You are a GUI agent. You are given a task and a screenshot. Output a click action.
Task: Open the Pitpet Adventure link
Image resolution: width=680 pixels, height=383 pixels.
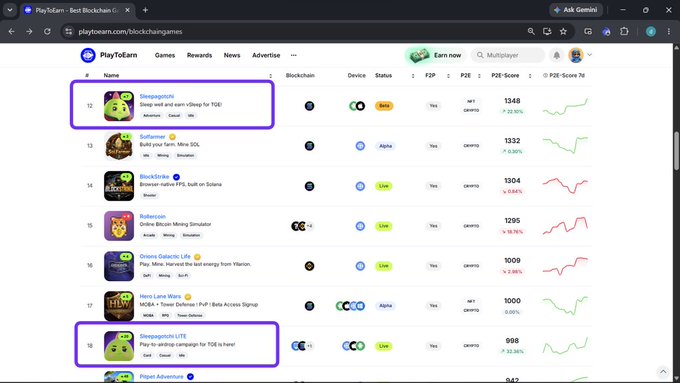pos(161,376)
